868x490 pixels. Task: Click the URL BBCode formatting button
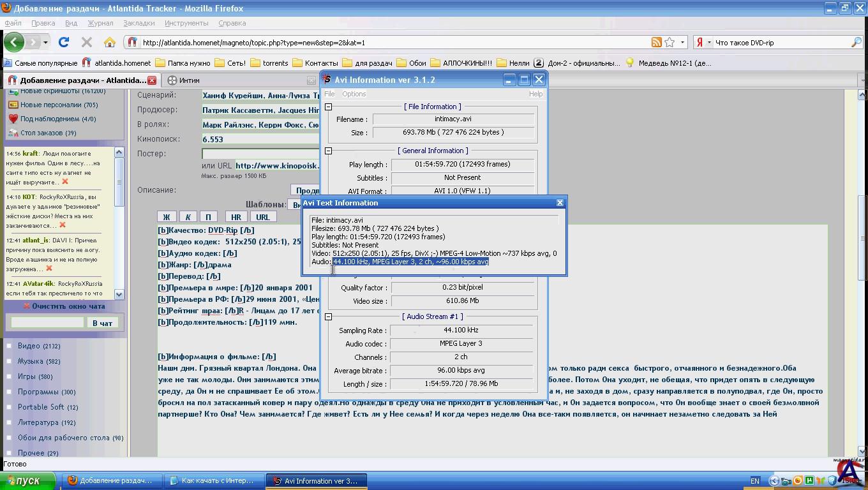pyautogui.click(x=262, y=217)
